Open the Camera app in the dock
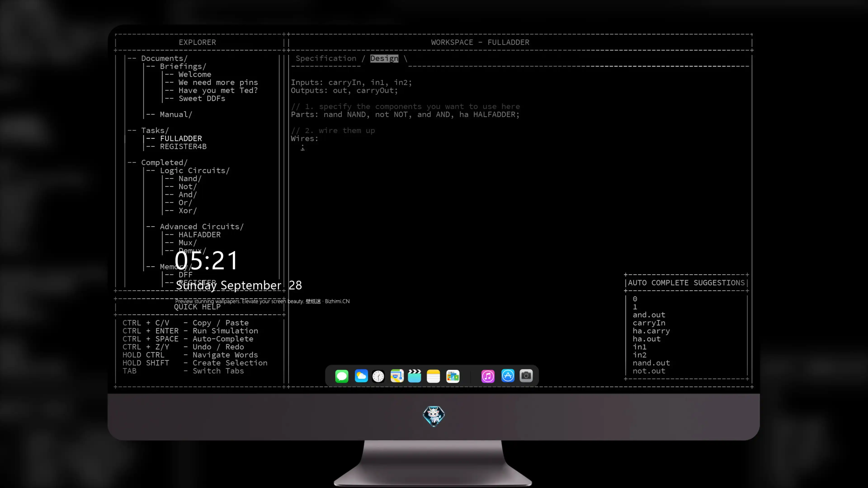 click(x=526, y=376)
